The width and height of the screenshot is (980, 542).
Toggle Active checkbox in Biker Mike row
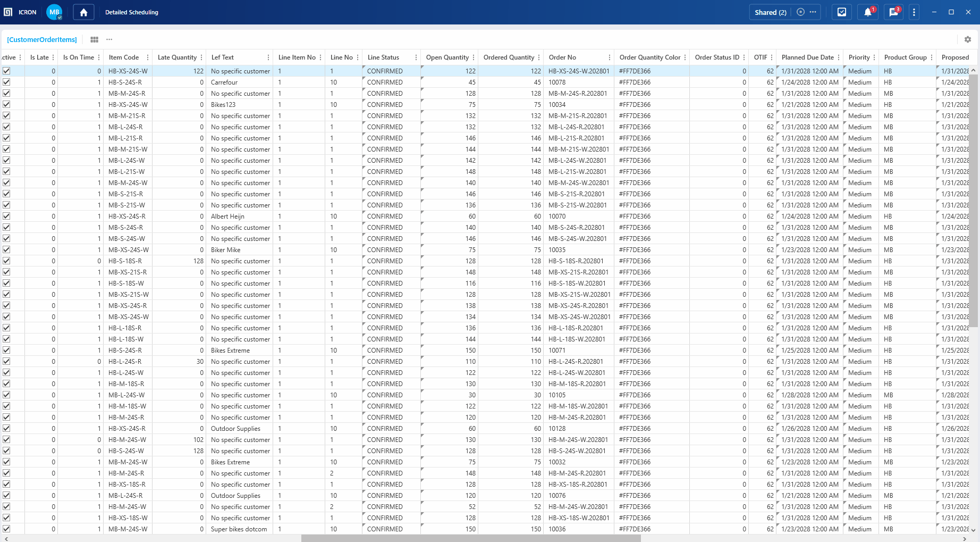coord(6,249)
